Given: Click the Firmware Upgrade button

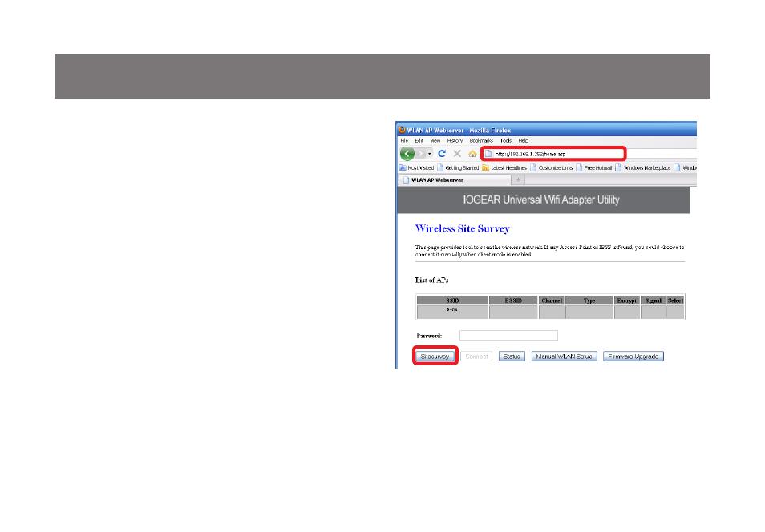Looking at the screenshot, I should [x=633, y=357].
